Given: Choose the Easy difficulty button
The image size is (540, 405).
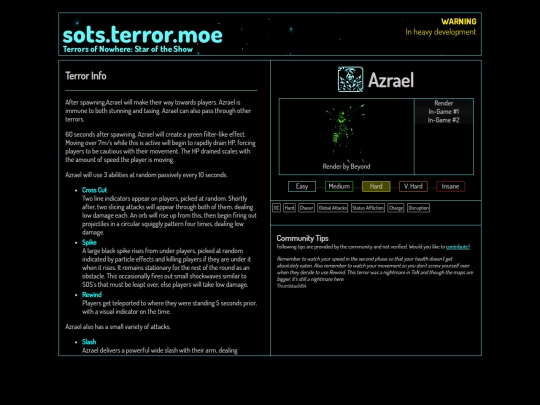Looking at the screenshot, I should tap(302, 186).
